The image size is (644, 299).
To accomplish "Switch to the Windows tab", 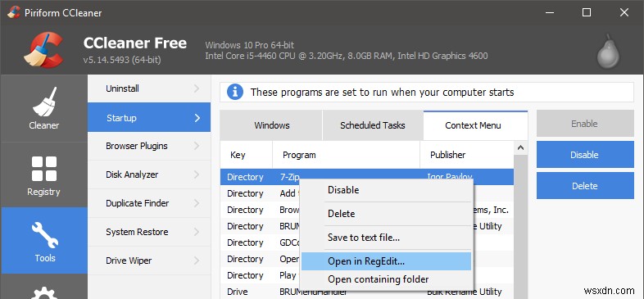I will (271, 125).
